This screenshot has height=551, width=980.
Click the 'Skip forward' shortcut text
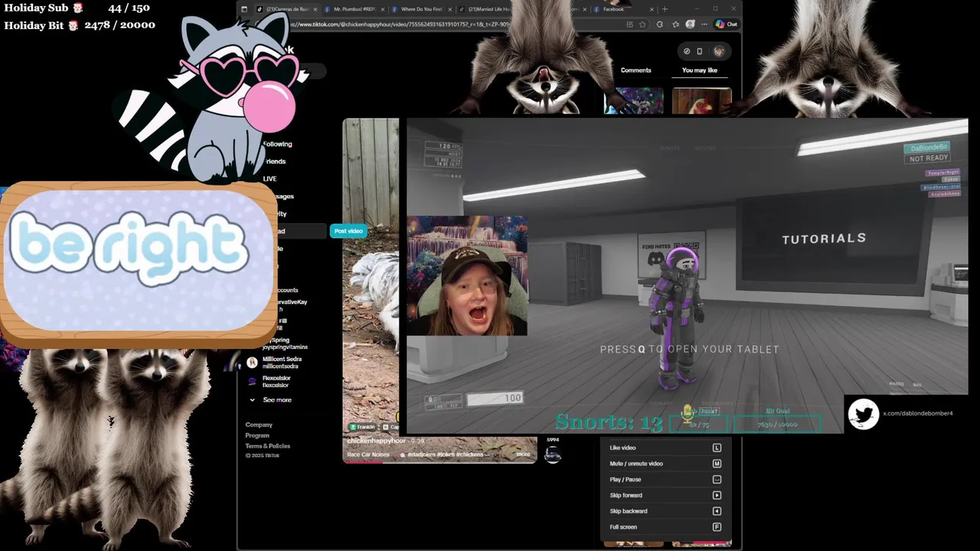click(x=626, y=495)
